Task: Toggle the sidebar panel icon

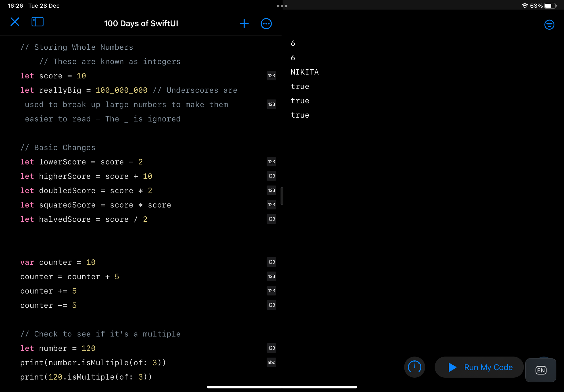Action: coord(38,22)
